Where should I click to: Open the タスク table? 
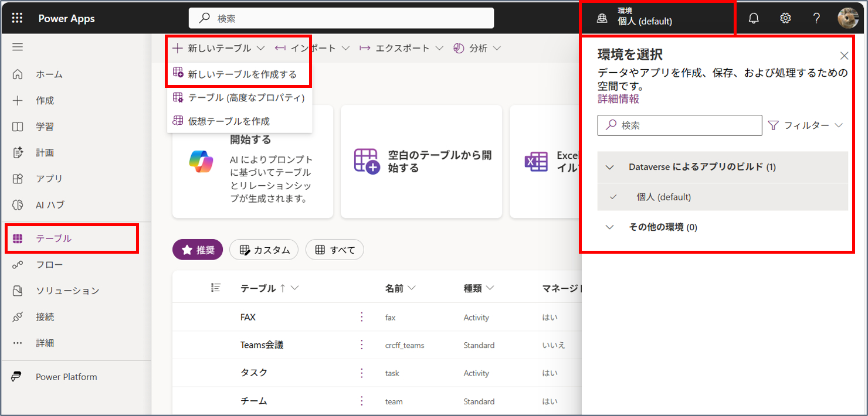coord(254,373)
